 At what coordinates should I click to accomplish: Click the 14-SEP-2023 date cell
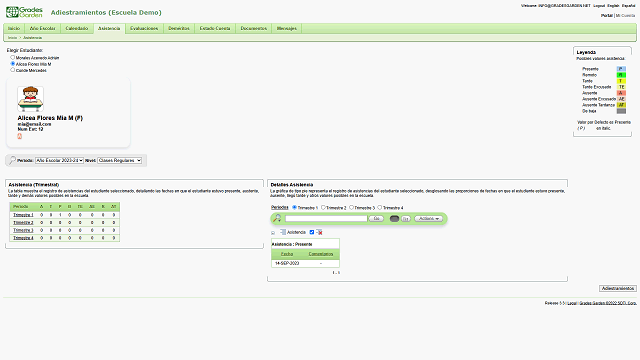point(287,263)
